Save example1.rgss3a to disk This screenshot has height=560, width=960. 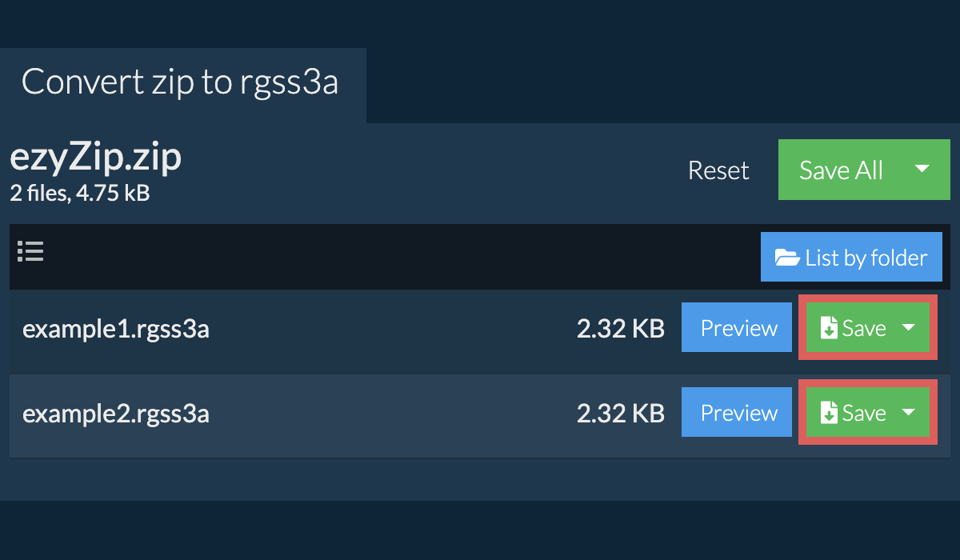[x=864, y=327]
